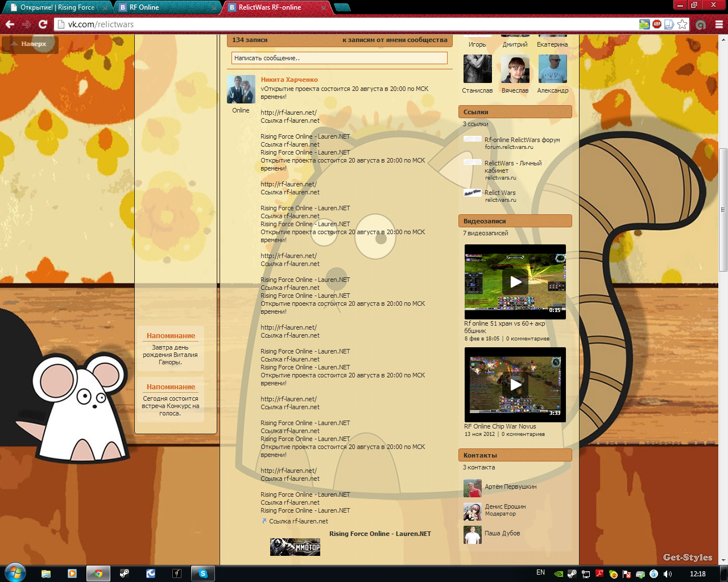Click the page vertical scrollbar thumb
Screen dimensions: 728x582
click(723, 210)
